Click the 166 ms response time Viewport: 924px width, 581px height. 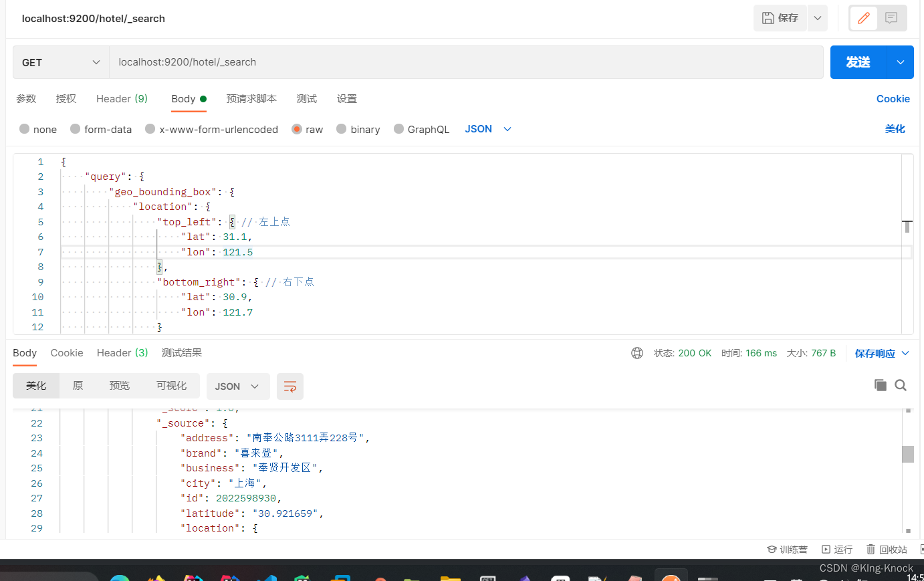pos(762,353)
